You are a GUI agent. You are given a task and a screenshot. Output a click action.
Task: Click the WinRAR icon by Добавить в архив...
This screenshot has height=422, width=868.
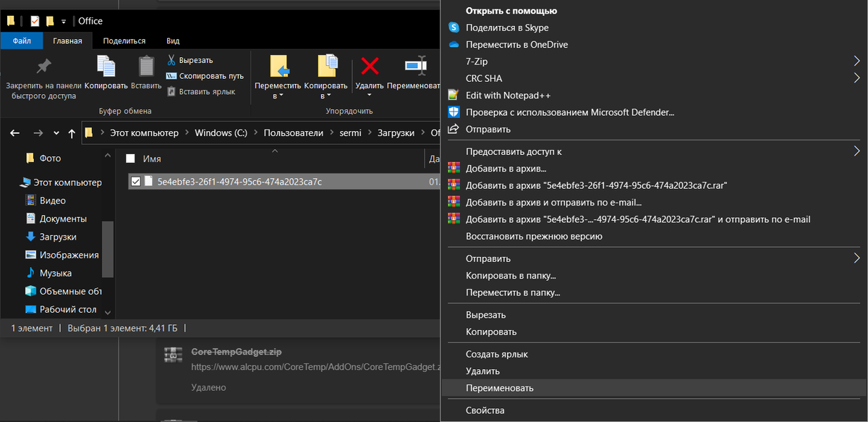(454, 168)
